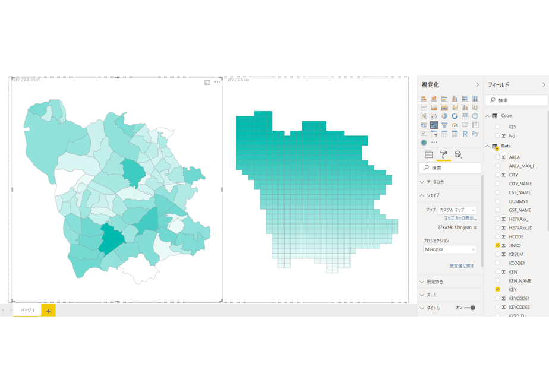The height and width of the screenshot is (392, 549).
Task: Choose the donut chart visualization
Action: coord(455,116)
